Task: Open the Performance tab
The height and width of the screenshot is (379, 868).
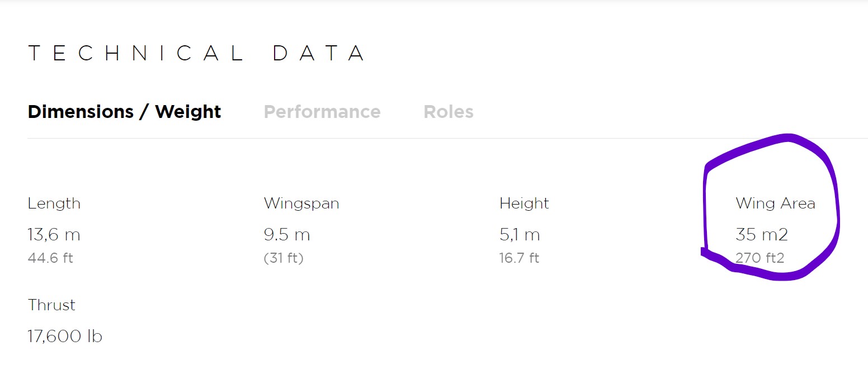Action: coord(322,112)
